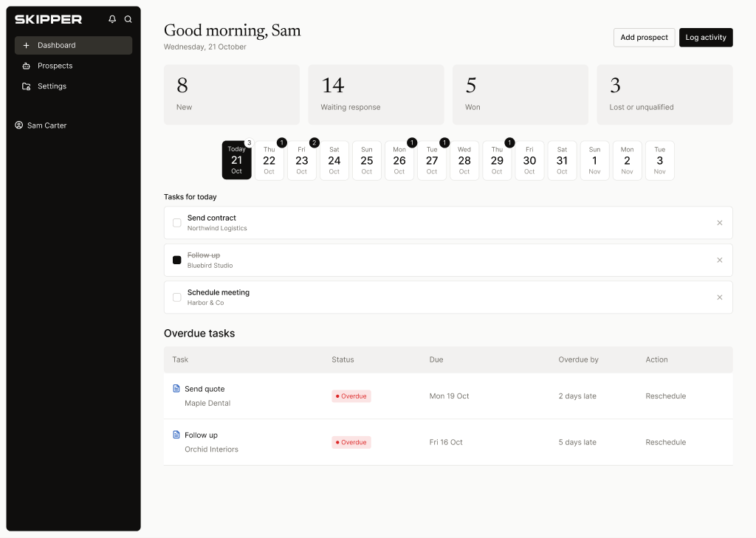Choose Mon 26 Oct date
This screenshot has width=756, height=538.
click(399, 161)
